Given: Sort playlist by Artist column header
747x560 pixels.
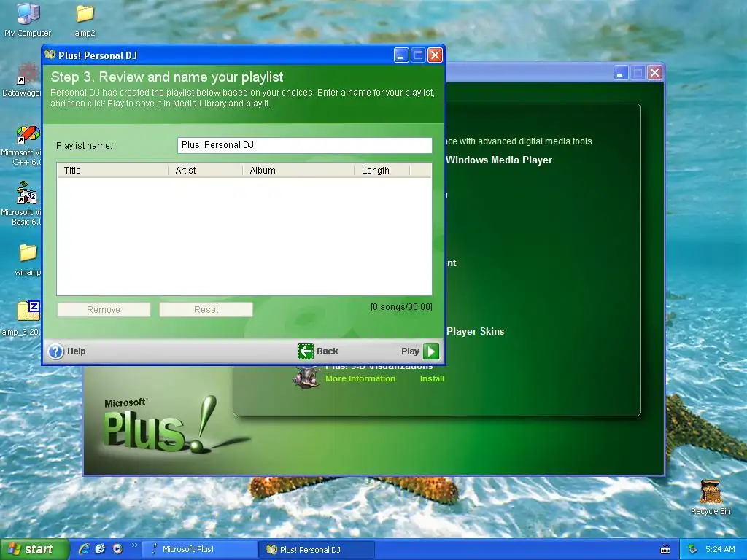Looking at the screenshot, I should coord(205,171).
